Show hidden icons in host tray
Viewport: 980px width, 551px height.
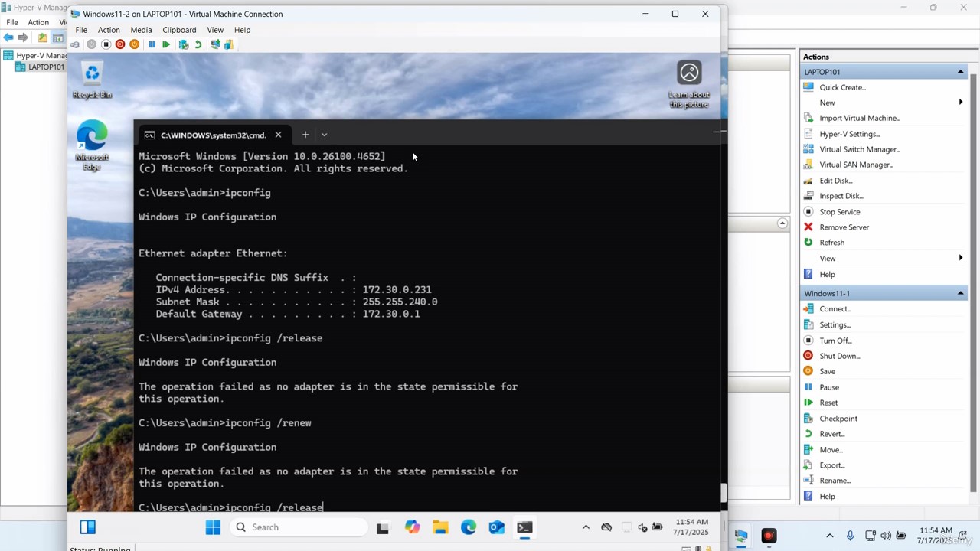coord(829,536)
